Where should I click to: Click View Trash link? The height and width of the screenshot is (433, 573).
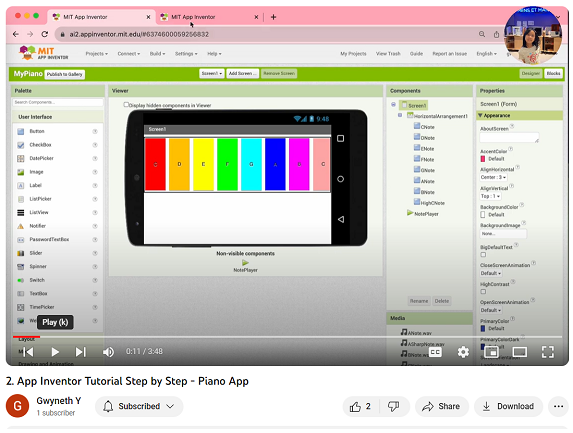pyautogui.click(x=388, y=54)
